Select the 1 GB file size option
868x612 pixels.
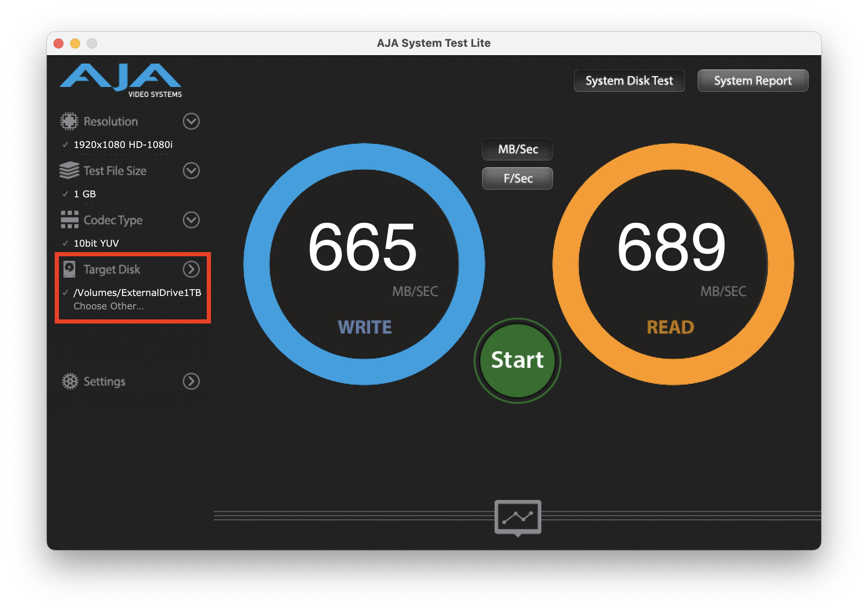point(85,194)
